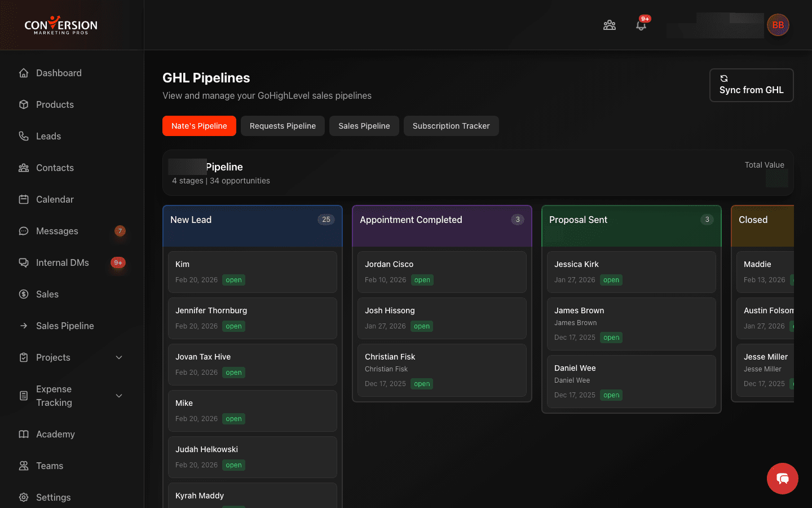Open Settings in the sidebar

(53, 497)
